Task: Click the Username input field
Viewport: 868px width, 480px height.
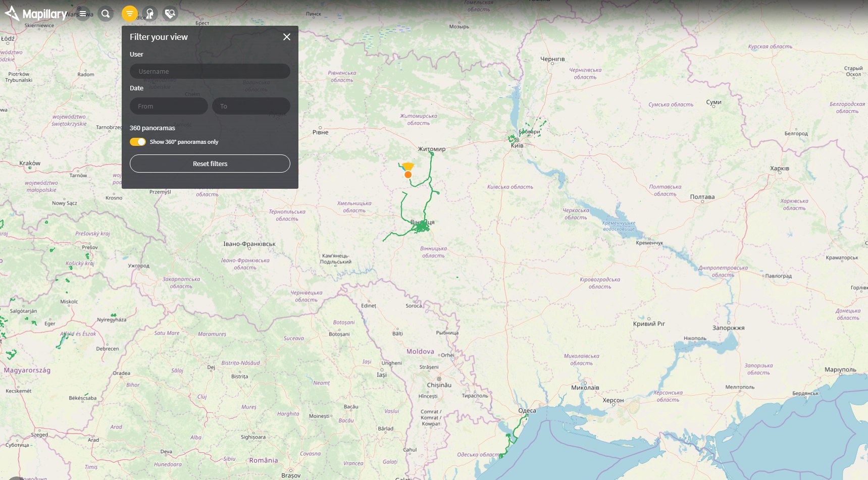Action: click(x=210, y=71)
